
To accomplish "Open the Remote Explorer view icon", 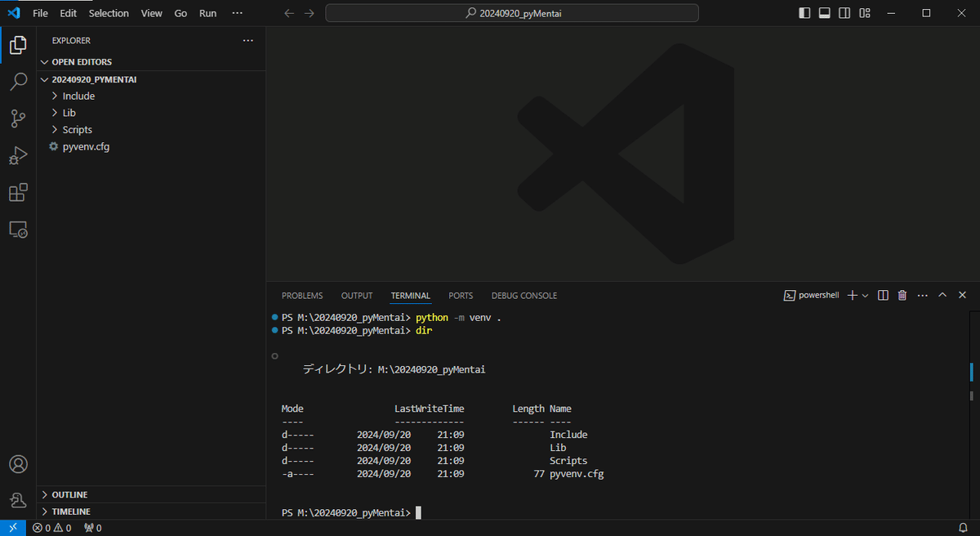I will tap(18, 230).
